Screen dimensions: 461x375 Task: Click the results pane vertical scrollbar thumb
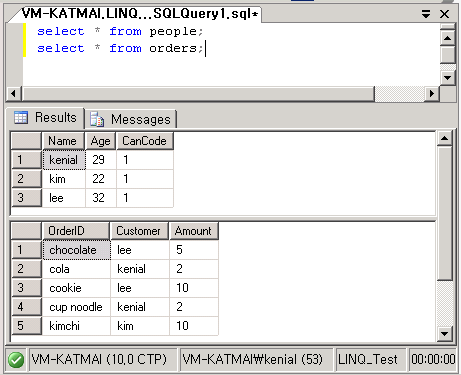pyautogui.click(x=445, y=213)
